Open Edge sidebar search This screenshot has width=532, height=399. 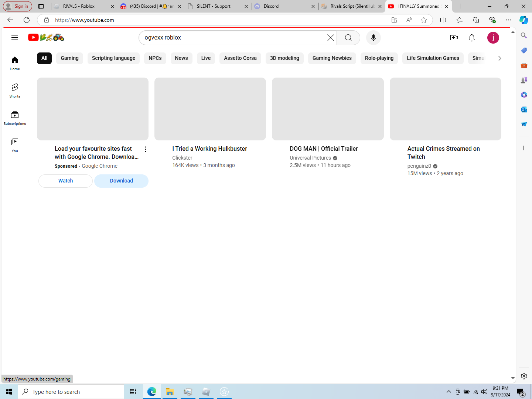(x=524, y=35)
